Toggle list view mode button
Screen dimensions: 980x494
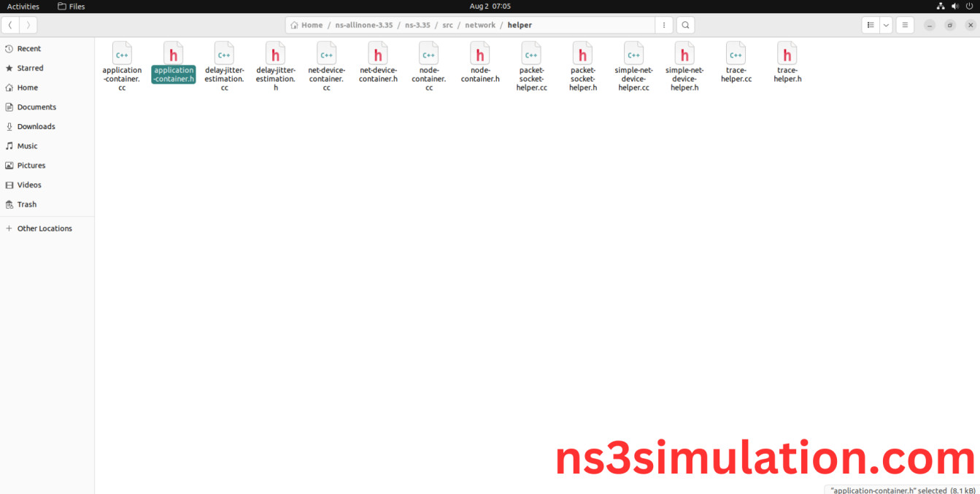tap(871, 25)
